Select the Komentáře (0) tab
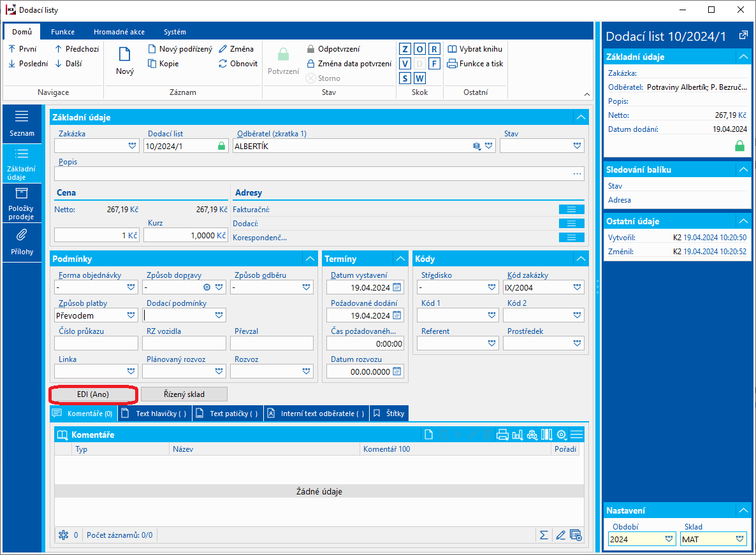This screenshot has height=555, width=756. pos(84,414)
